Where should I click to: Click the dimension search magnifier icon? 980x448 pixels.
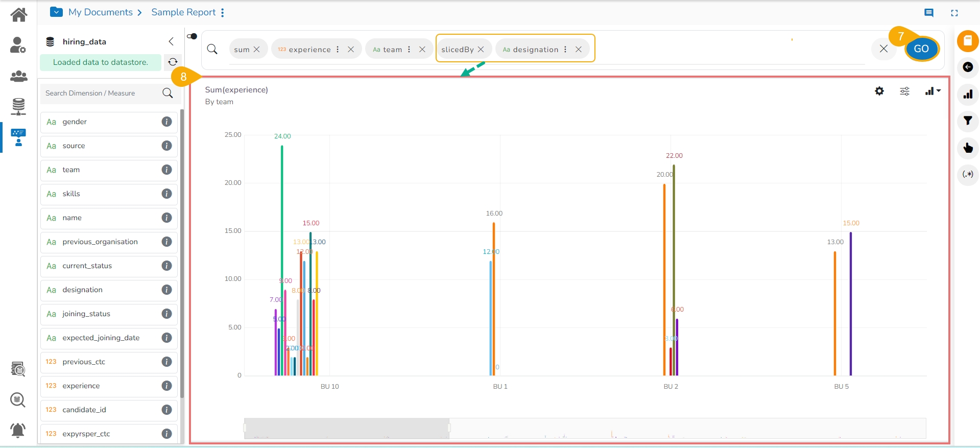(x=168, y=93)
